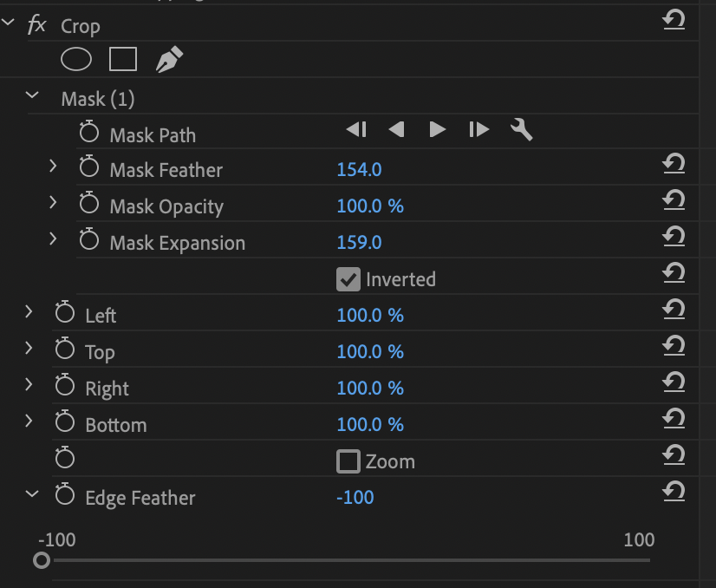Screen dimensions: 716x588
Task: Click Mask Opacity value 100.0 %
Action: (x=370, y=206)
